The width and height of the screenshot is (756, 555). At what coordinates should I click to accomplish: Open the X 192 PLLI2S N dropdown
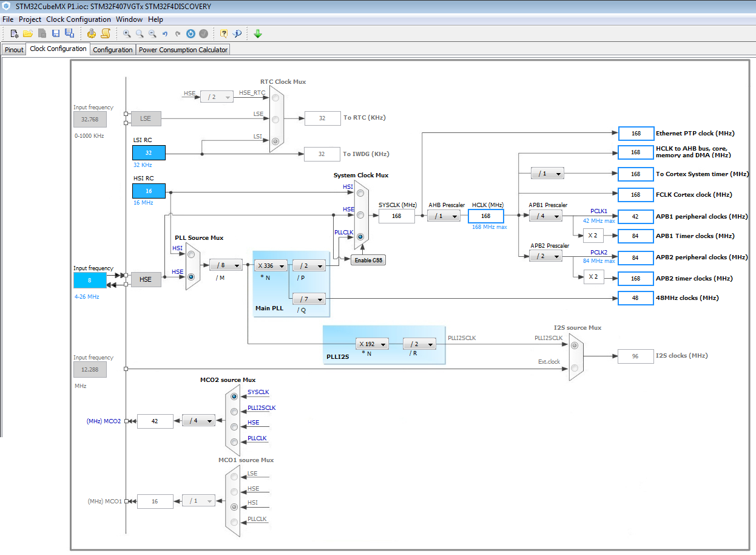(371, 344)
